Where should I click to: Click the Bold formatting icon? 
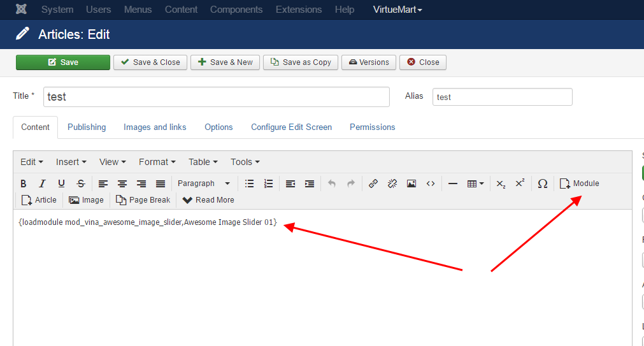(24, 184)
